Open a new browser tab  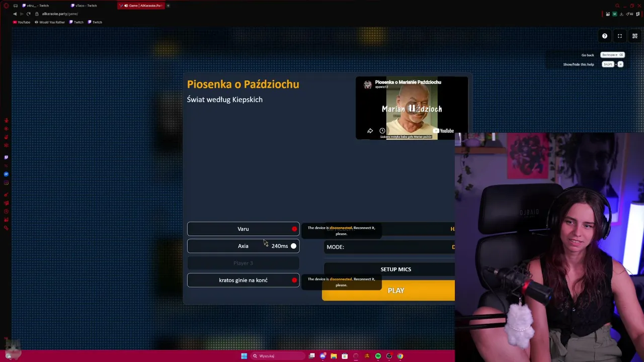tap(168, 6)
